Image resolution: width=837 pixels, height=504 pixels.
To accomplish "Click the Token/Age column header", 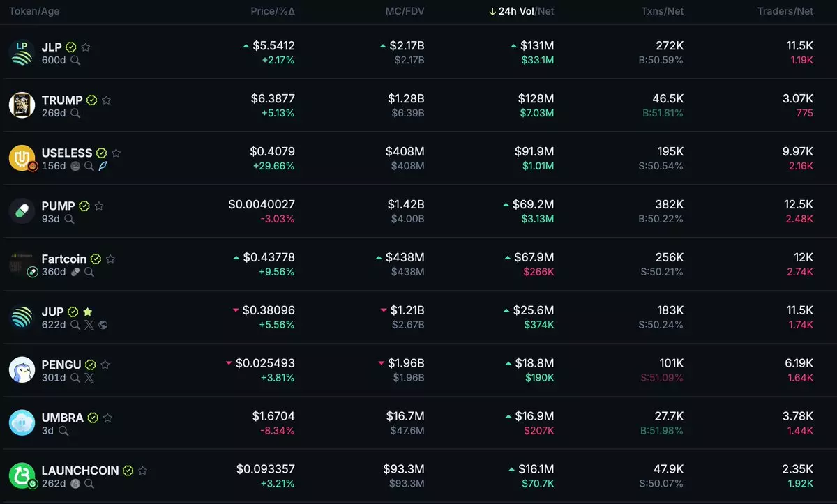I will click(33, 11).
